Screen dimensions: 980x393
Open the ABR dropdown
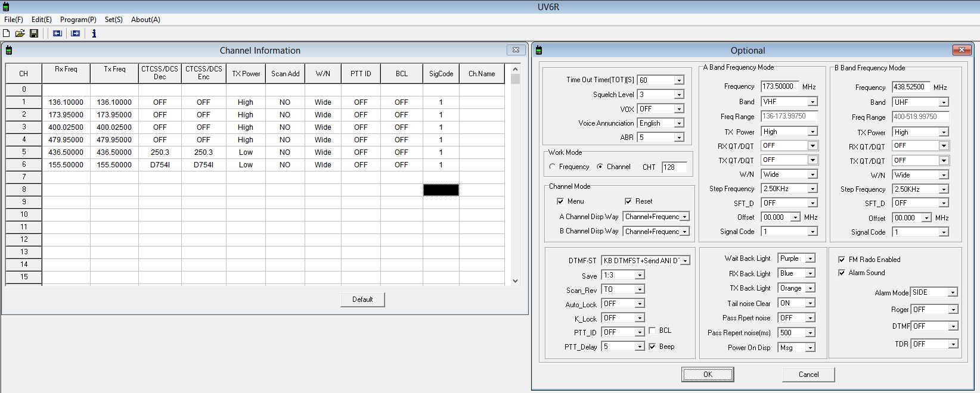pyautogui.click(x=679, y=138)
